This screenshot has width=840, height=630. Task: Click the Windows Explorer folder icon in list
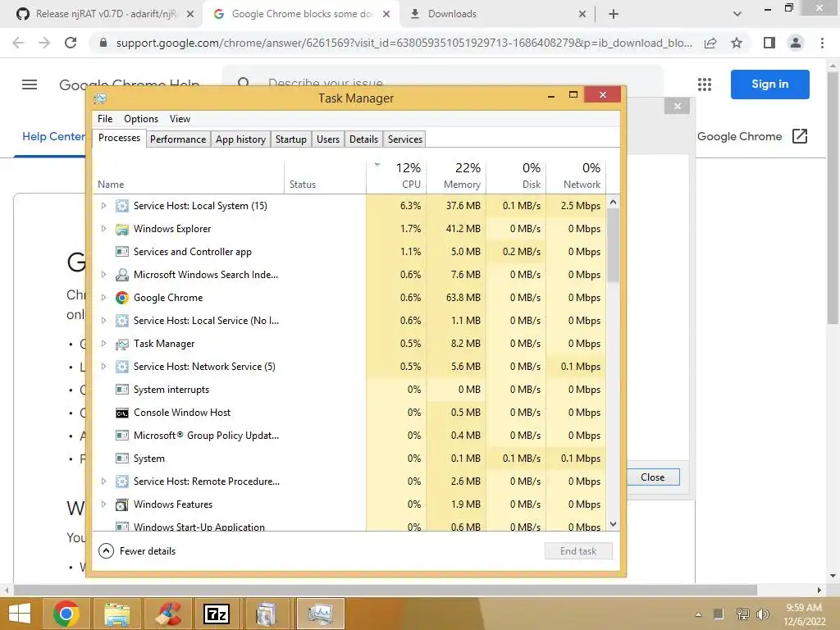tap(122, 230)
